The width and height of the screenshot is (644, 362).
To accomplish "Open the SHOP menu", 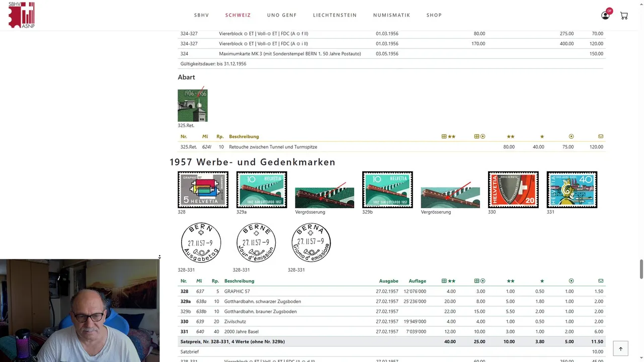I will point(434,15).
